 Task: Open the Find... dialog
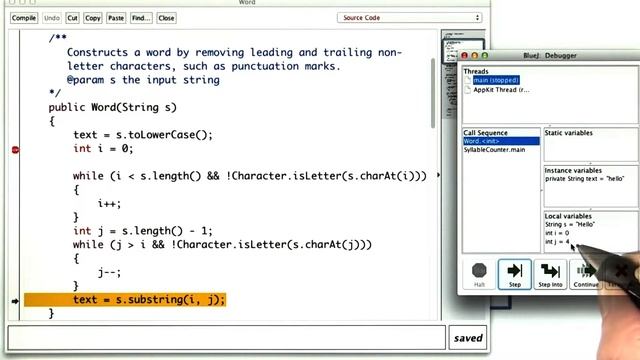(141, 18)
